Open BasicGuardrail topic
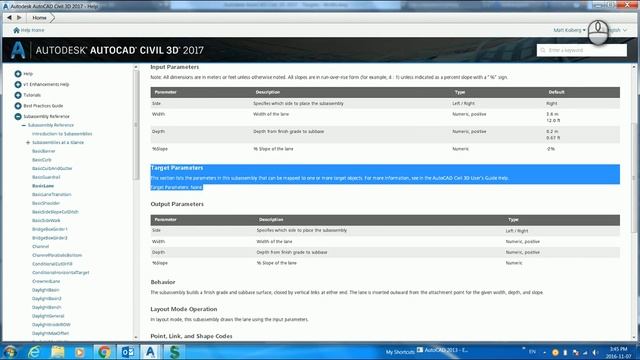 point(46,177)
